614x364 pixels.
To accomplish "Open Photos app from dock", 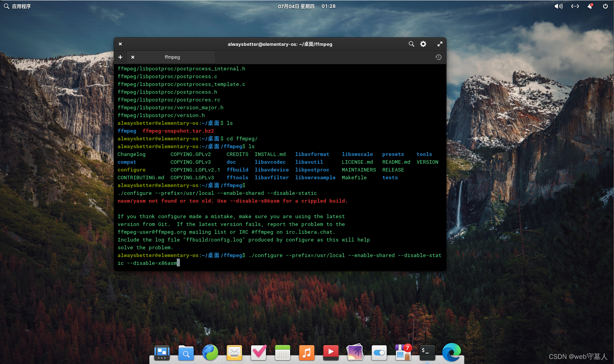I will (355, 353).
